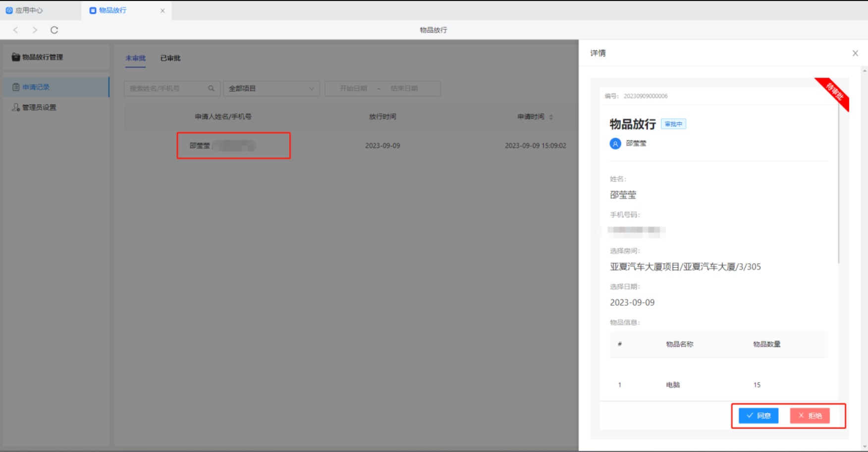Open 申请记录 in the sidebar
Screen dimensions: 868x452
36,87
